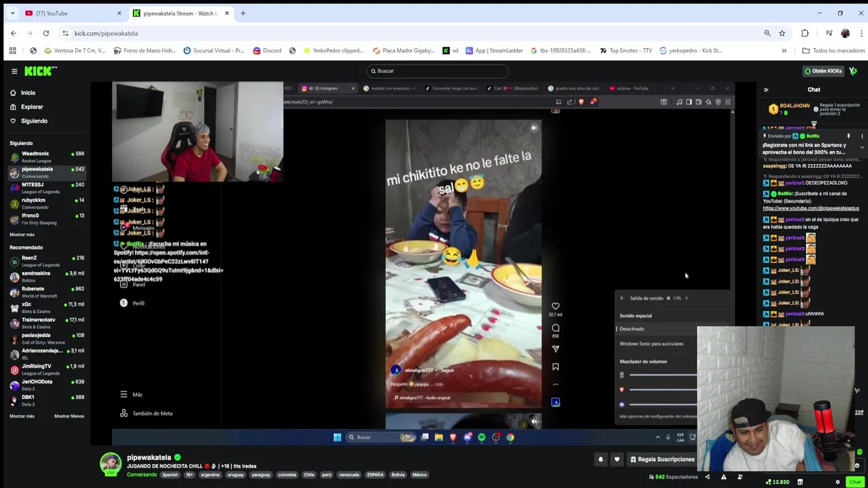
Task: Click the Conversando category link
Action: (142, 474)
